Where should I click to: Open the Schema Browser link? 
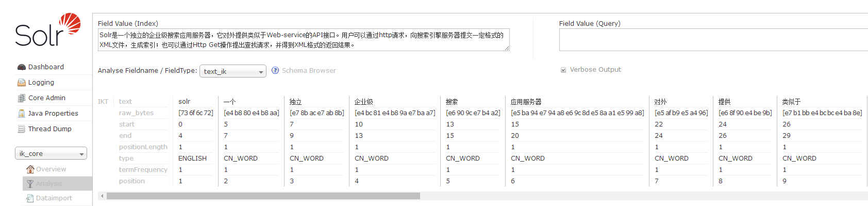tap(309, 71)
